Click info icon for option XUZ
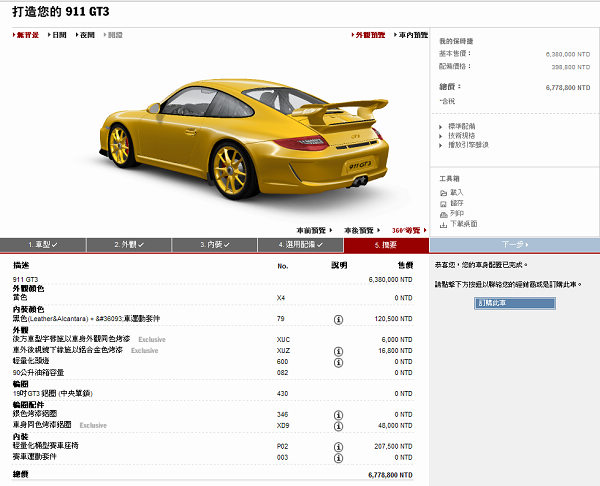This screenshot has width=600, height=486. (338, 351)
